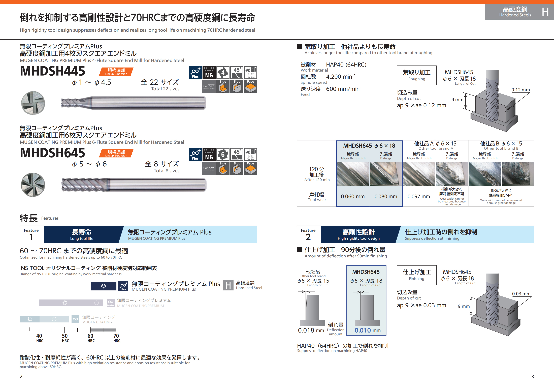Click the MUGEN Plus coating icon beside MHDSH645

click(x=195, y=155)
